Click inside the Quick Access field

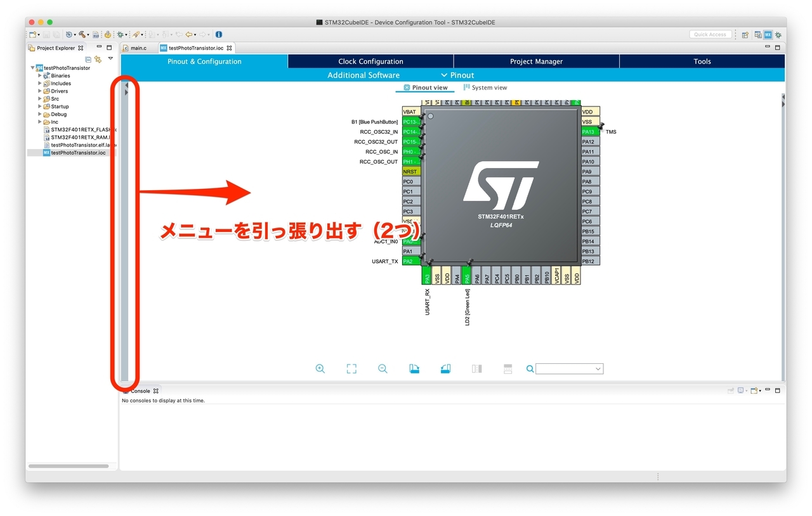point(710,35)
